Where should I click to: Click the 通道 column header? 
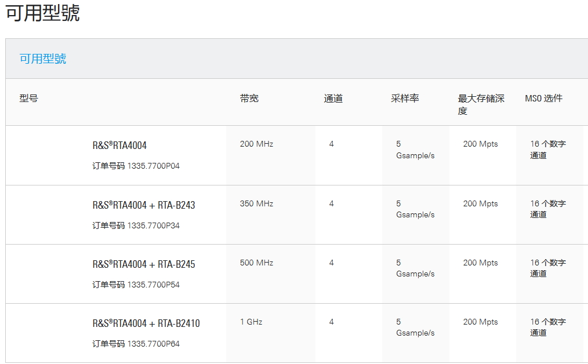[333, 99]
